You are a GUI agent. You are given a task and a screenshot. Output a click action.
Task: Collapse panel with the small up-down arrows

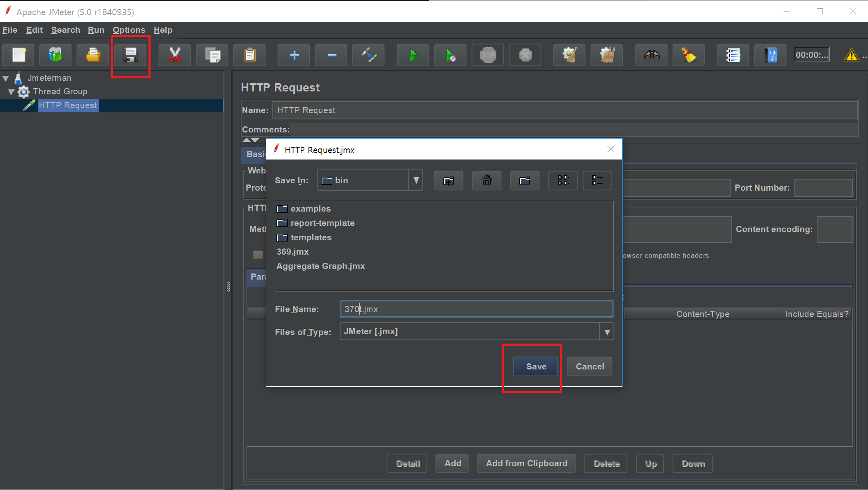click(250, 140)
